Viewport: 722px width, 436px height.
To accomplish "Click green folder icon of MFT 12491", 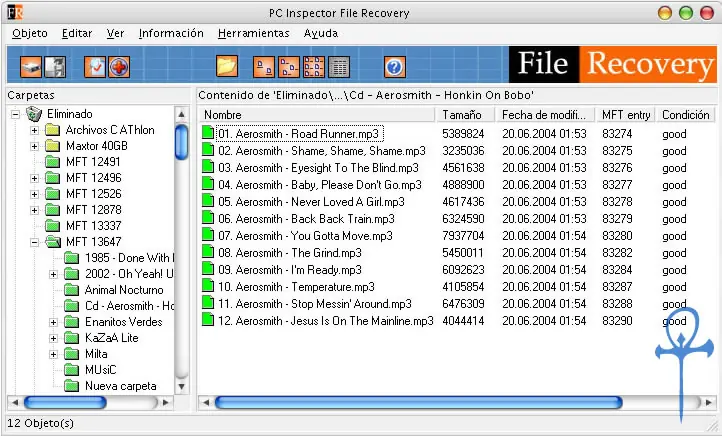I will click(x=52, y=162).
